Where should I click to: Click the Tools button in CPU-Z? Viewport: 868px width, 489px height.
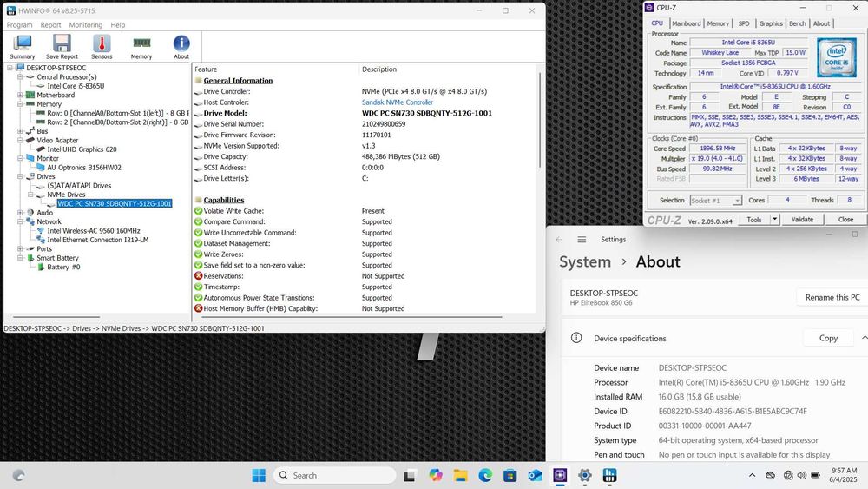pos(754,219)
